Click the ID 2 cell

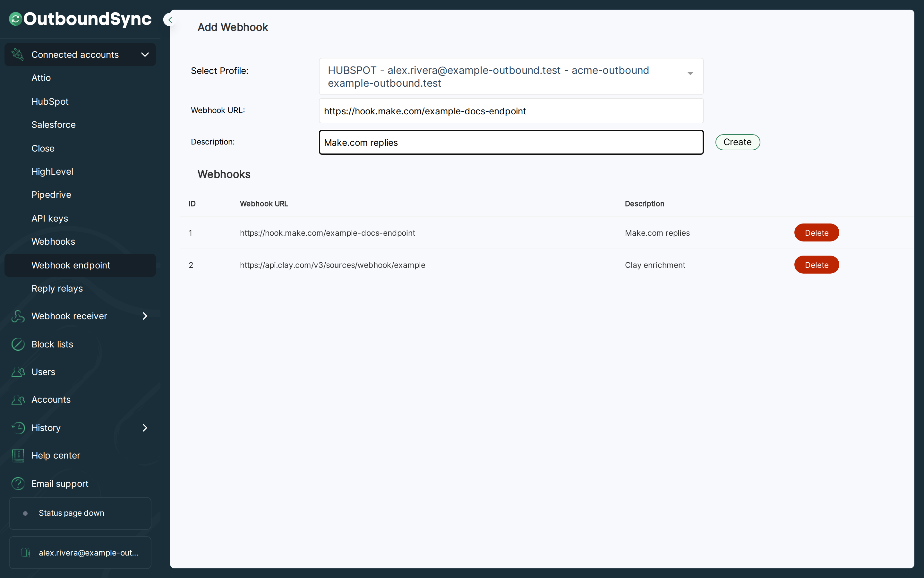click(191, 265)
